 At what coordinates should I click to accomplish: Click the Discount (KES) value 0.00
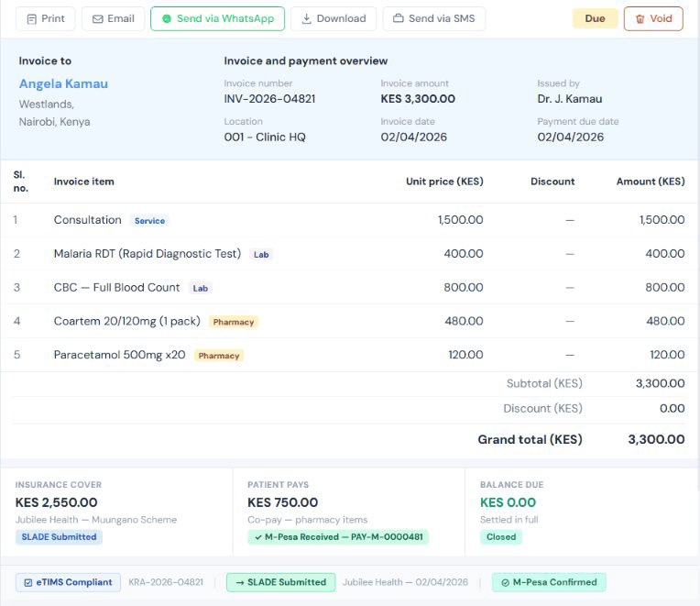coord(672,408)
